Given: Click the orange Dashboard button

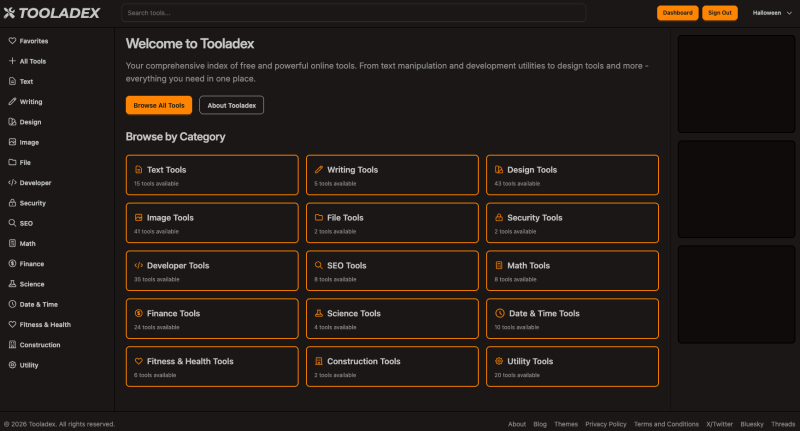Looking at the screenshot, I should [677, 13].
